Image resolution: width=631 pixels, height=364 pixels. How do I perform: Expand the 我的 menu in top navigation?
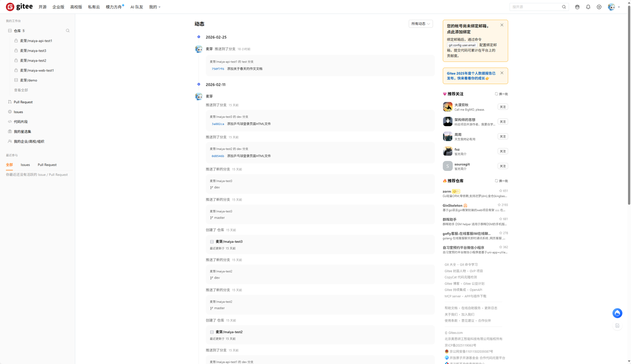155,7
